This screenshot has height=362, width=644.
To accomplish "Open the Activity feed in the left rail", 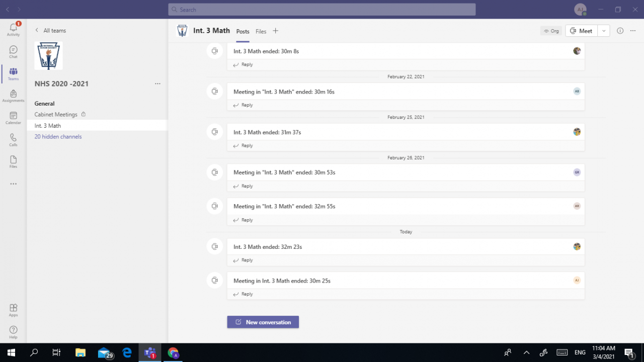I will tap(13, 29).
